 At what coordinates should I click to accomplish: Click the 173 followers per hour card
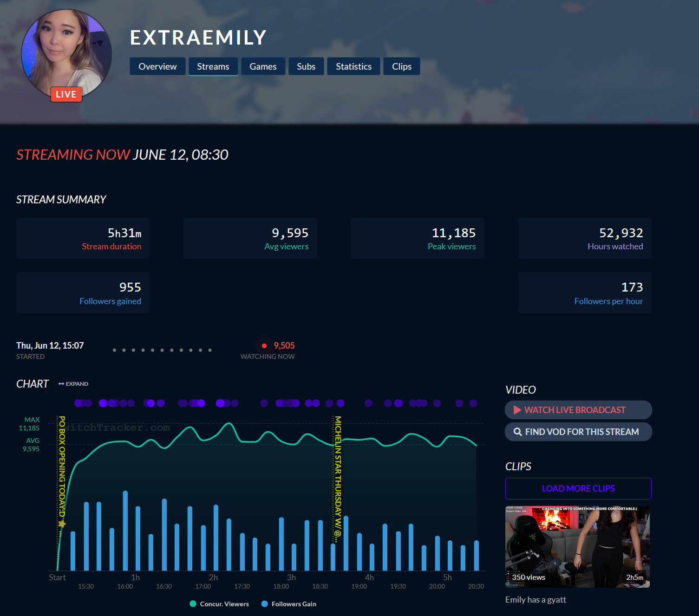[585, 293]
